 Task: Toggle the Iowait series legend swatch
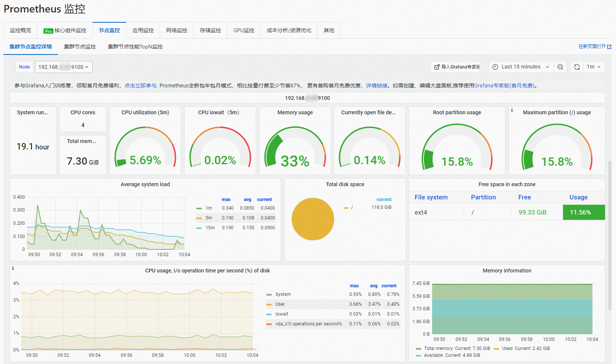[x=269, y=314]
